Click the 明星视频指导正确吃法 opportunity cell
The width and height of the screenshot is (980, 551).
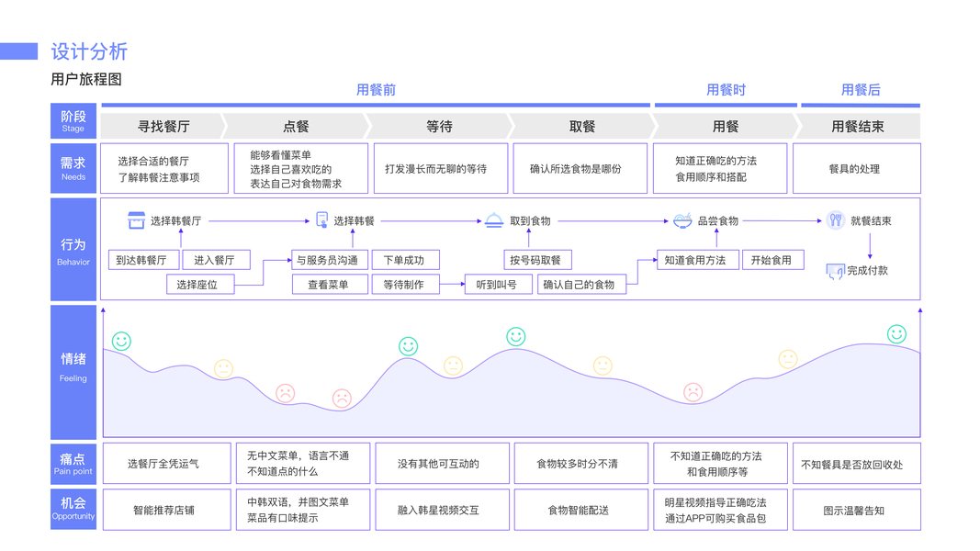[x=721, y=510]
